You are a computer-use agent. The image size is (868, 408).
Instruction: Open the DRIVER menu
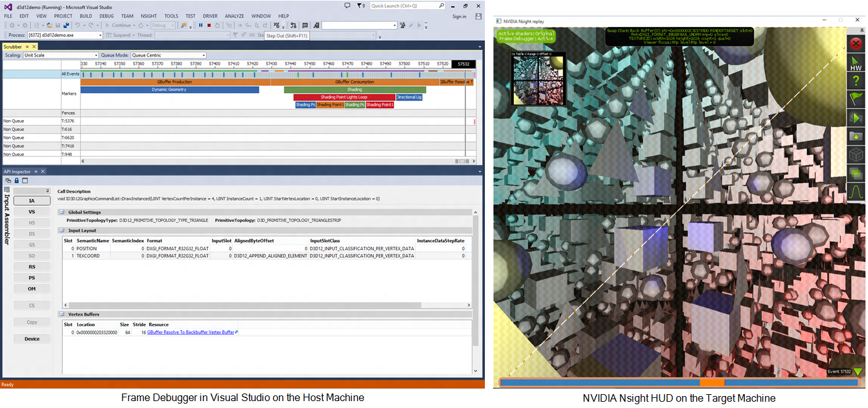[x=210, y=16]
